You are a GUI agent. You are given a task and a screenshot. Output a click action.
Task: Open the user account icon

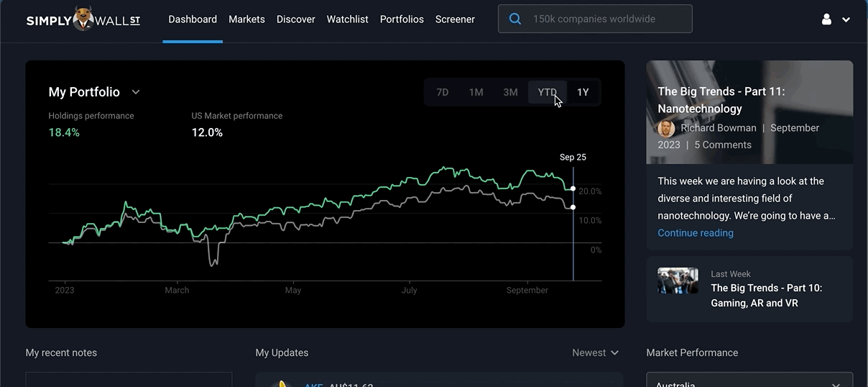pyautogui.click(x=826, y=19)
